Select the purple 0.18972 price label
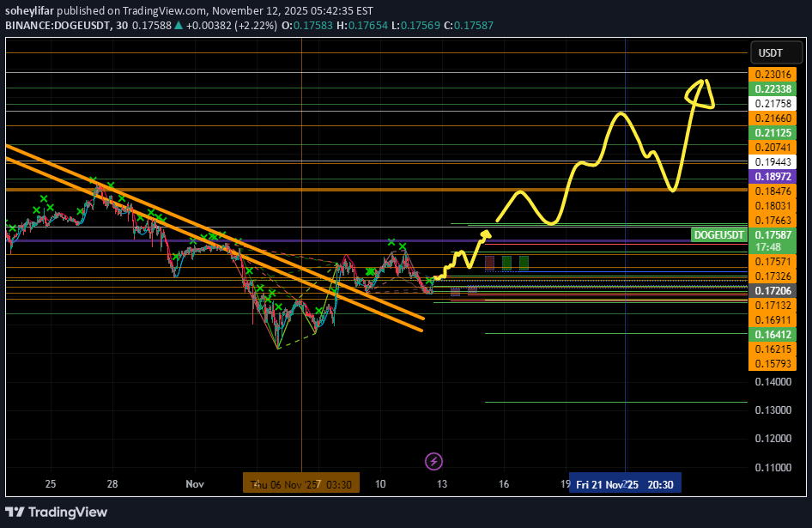Image resolution: width=812 pixels, height=528 pixels. (x=773, y=176)
